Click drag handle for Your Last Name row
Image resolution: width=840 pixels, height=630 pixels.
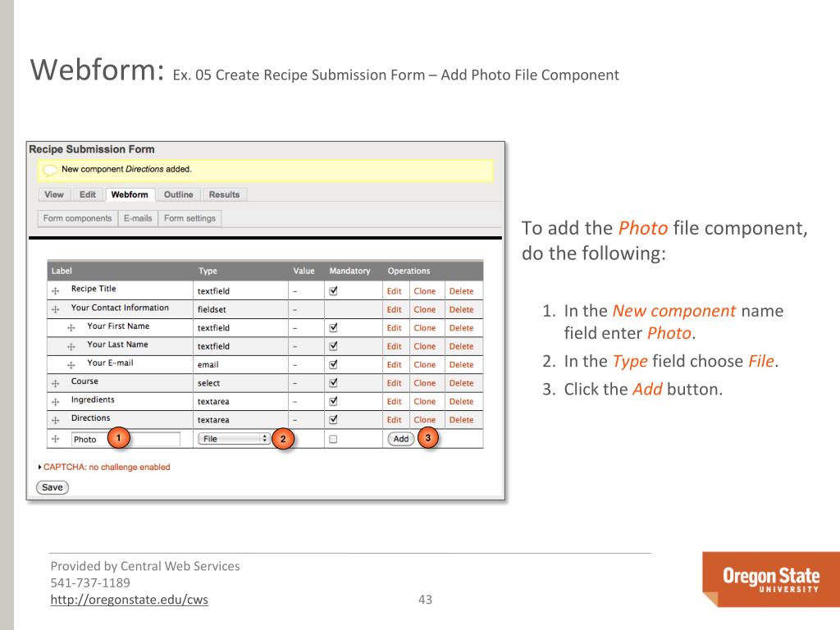point(71,347)
